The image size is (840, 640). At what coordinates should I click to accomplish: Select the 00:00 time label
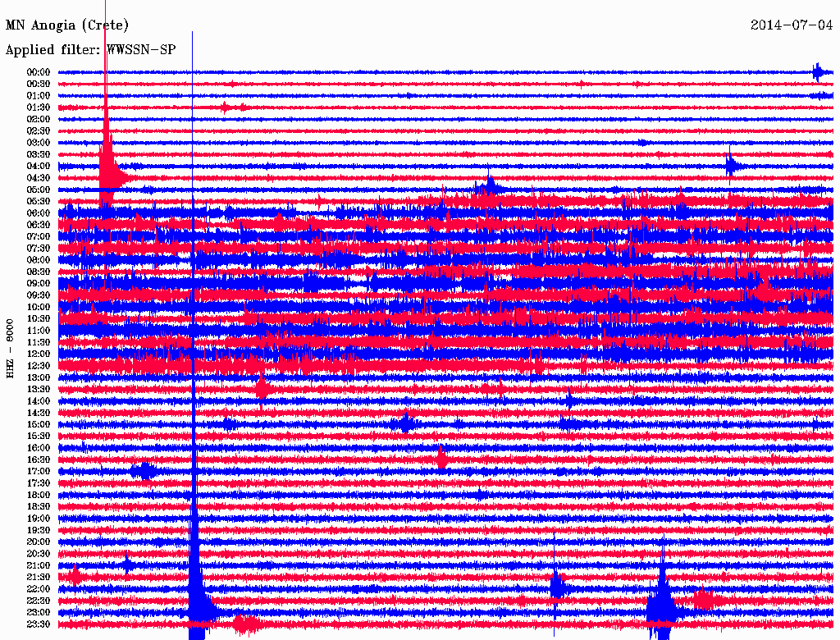[x=39, y=72]
